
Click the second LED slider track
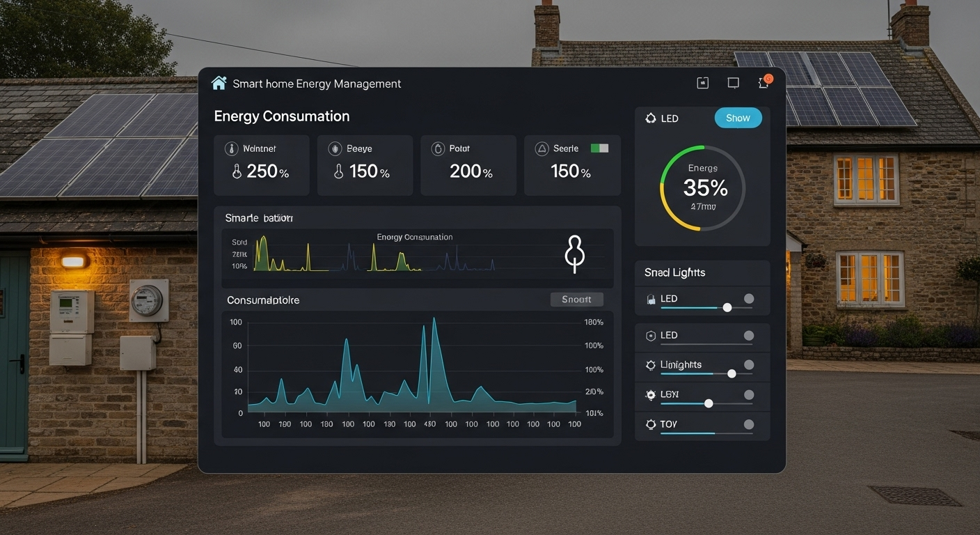click(706, 344)
